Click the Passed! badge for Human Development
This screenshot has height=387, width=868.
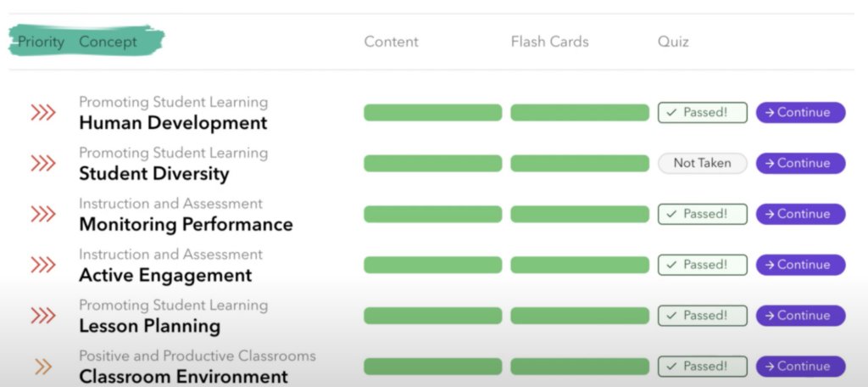pos(702,113)
